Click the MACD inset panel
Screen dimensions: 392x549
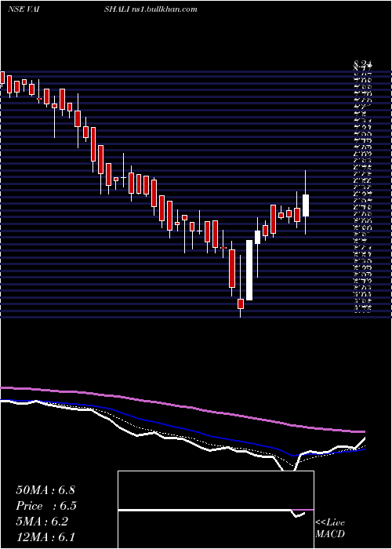[x=216, y=510]
